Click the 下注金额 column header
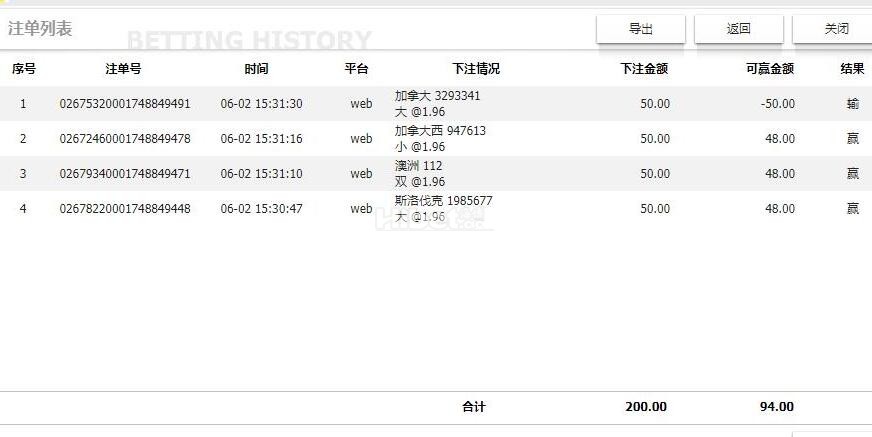This screenshot has height=437, width=872. click(x=644, y=69)
